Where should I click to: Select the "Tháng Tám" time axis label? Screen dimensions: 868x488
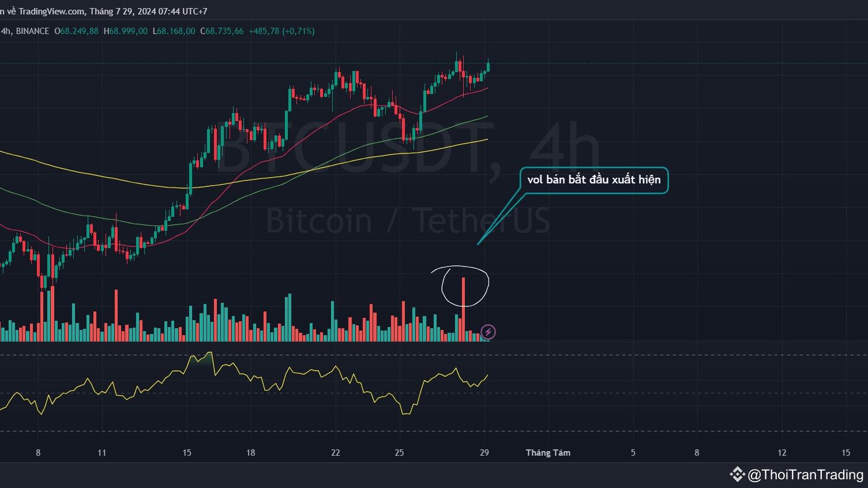pyautogui.click(x=548, y=453)
